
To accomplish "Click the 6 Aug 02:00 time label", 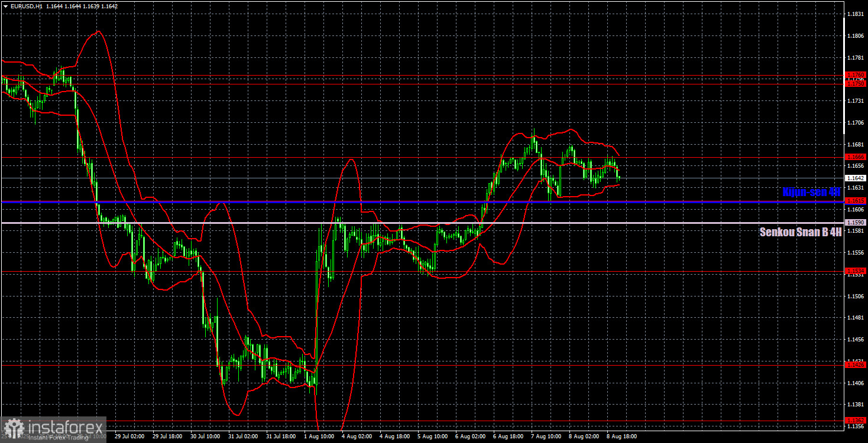I will tap(471, 437).
